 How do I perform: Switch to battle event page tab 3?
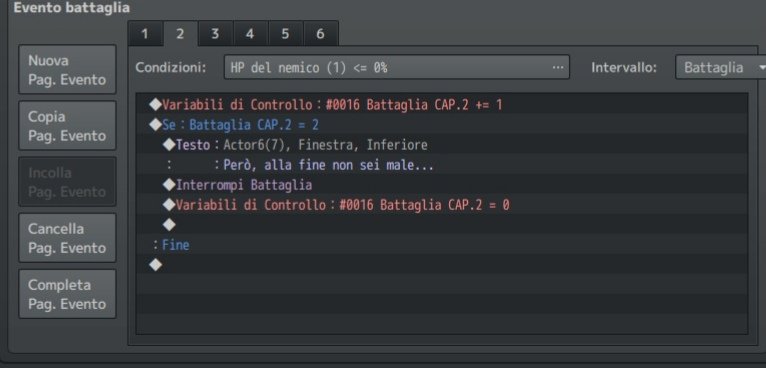(215, 34)
